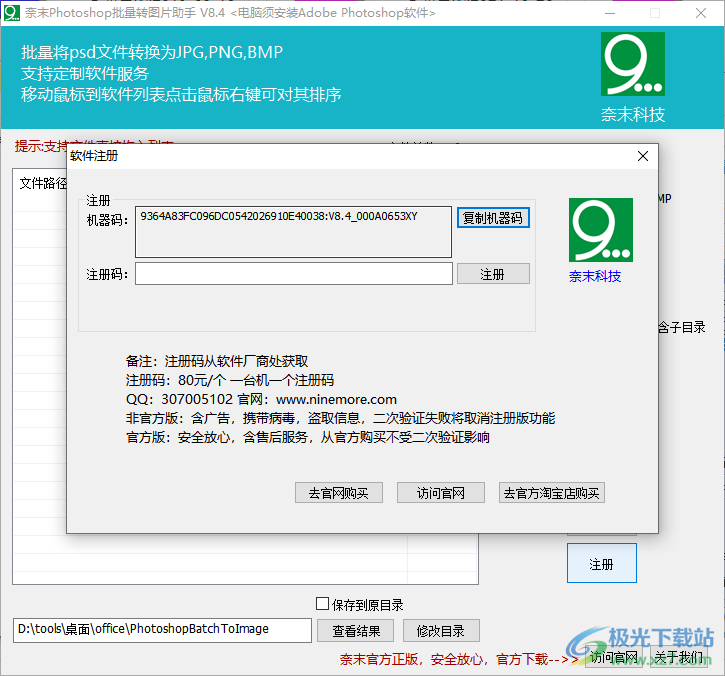This screenshot has width=725, height=676.
Task: Click the 修改目录 button
Action: coord(441,631)
